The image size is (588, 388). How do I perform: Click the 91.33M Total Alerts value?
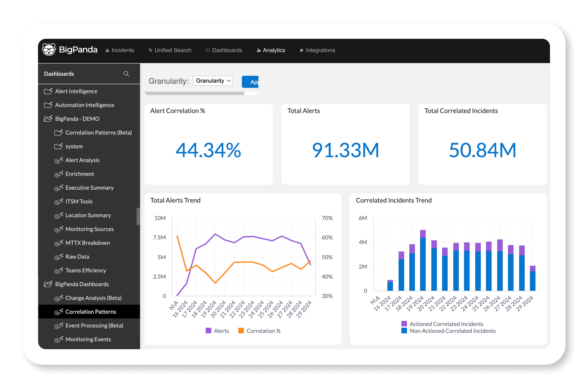coord(346,150)
